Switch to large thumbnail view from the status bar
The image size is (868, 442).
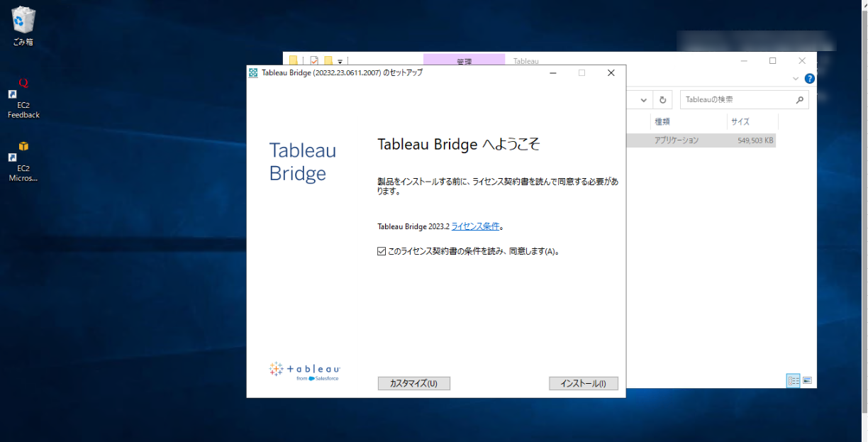(808, 380)
